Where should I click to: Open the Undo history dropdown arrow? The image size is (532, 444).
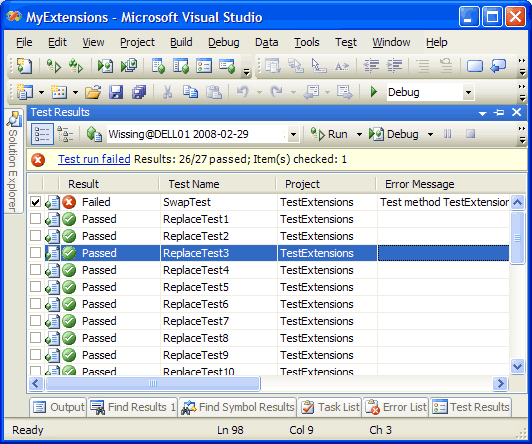pos(259,92)
